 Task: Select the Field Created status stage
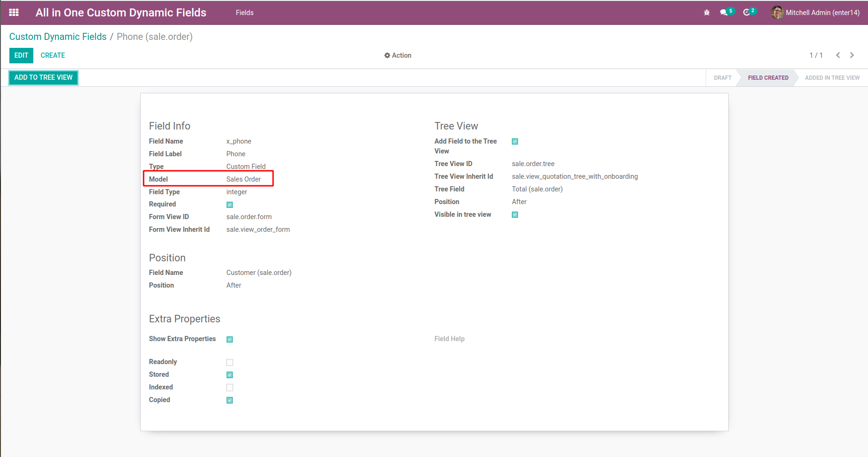point(768,78)
